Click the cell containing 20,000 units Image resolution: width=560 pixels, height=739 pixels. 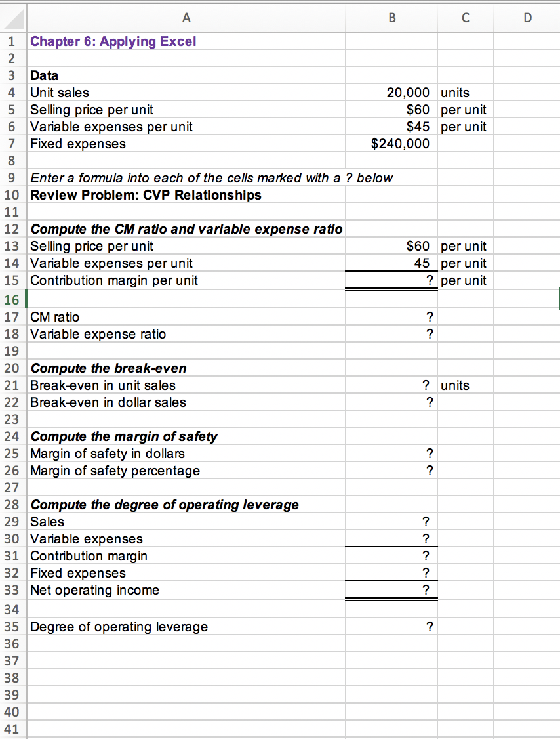coord(391,93)
